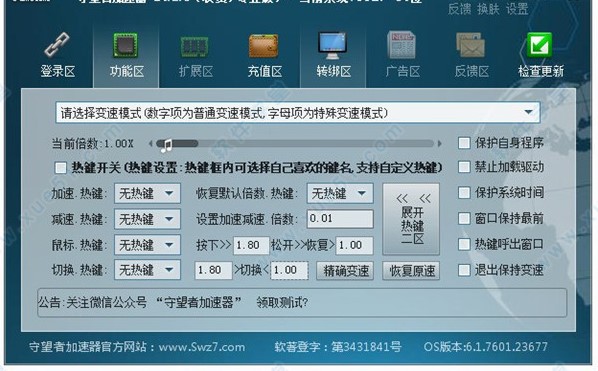Click the 软著登字 registration number text
This screenshot has height=371, width=598.
point(338,347)
